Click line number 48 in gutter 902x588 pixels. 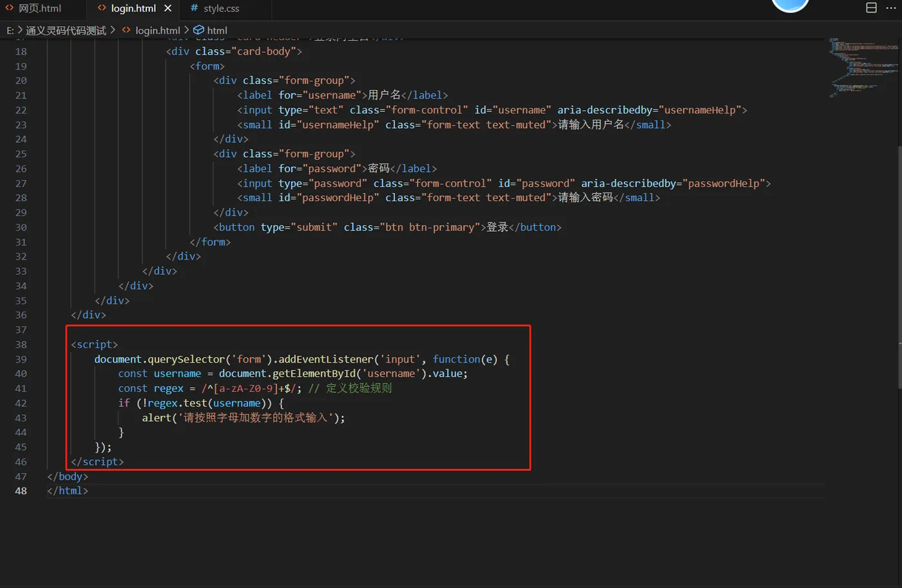[x=21, y=491]
